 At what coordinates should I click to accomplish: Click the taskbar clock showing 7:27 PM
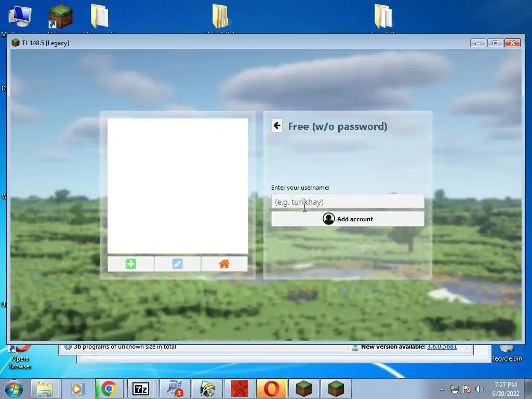[506, 385]
